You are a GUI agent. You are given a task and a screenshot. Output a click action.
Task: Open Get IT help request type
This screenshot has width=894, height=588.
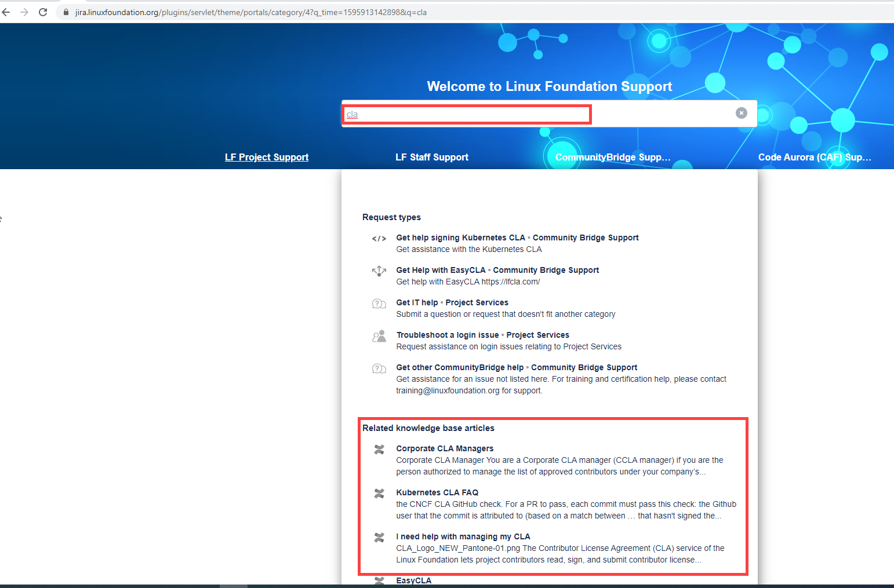[417, 302]
